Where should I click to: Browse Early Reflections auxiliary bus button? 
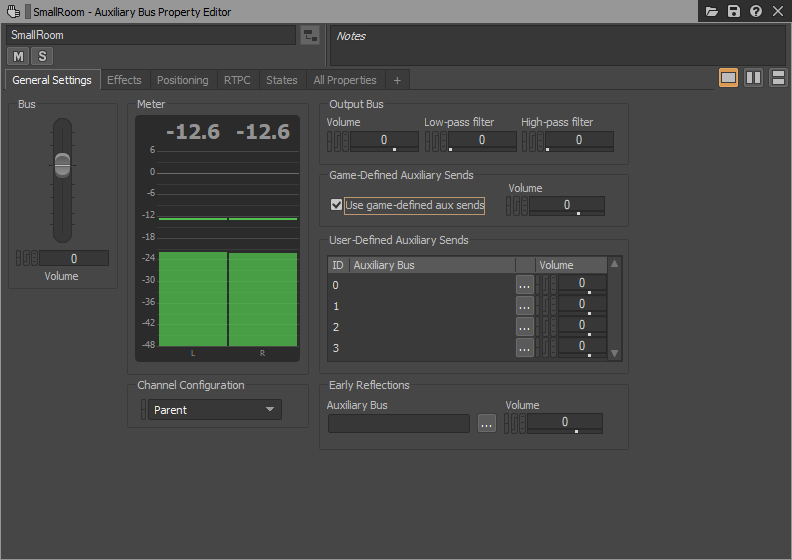pos(486,424)
